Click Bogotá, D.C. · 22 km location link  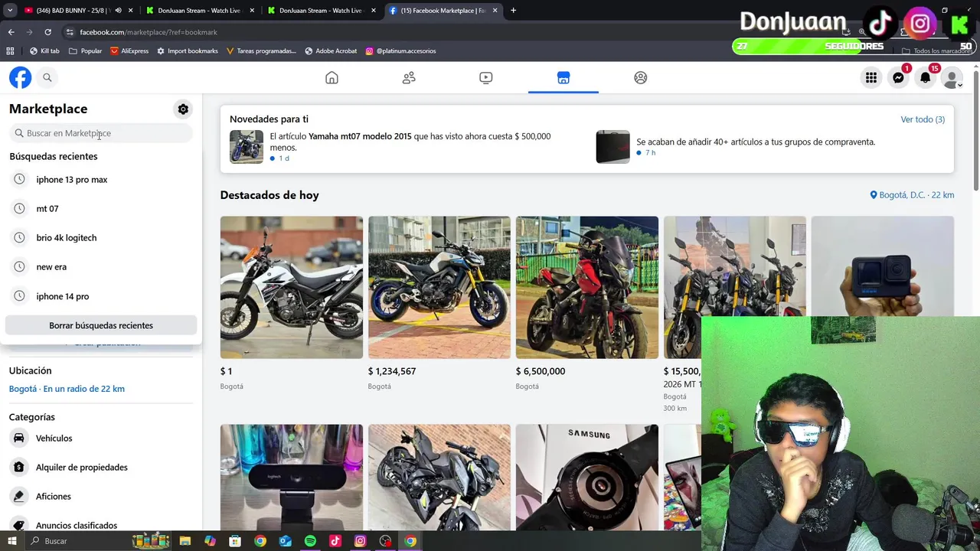[912, 195]
